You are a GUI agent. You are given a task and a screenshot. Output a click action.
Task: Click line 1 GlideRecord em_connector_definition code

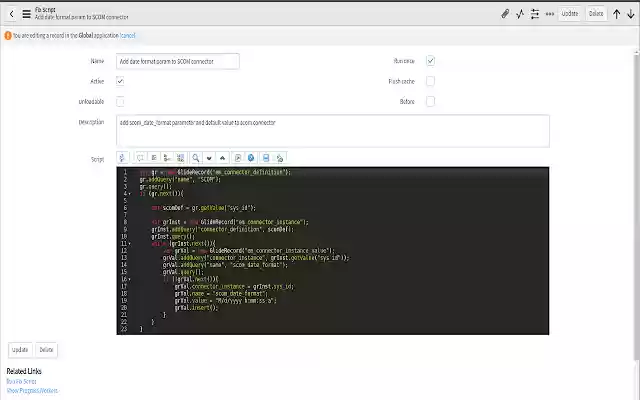click(215, 172)
